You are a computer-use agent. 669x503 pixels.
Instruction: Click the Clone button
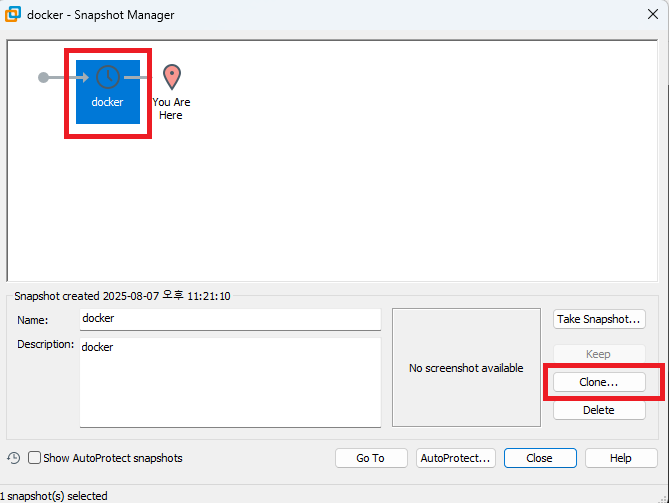[599, 382]
